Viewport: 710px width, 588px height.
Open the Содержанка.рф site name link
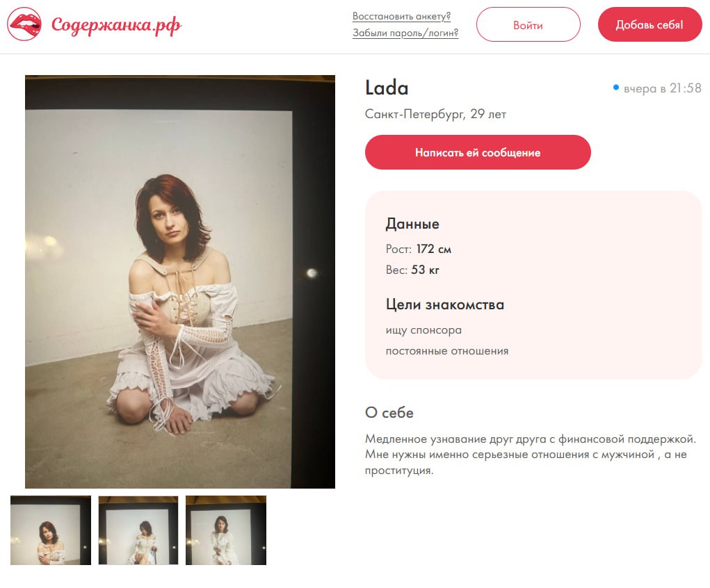click(116, 26)
